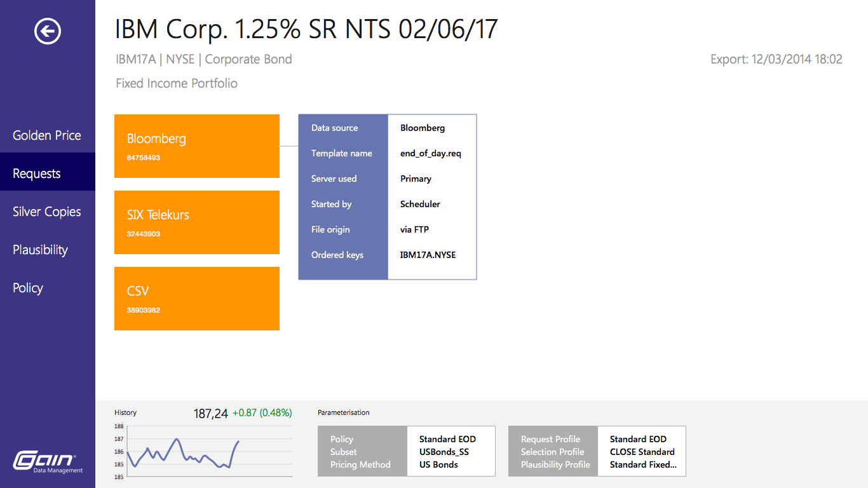Viewport: 868px width, 488px height.
Task: Click the price history chart
Action: [x=203, y=451]
